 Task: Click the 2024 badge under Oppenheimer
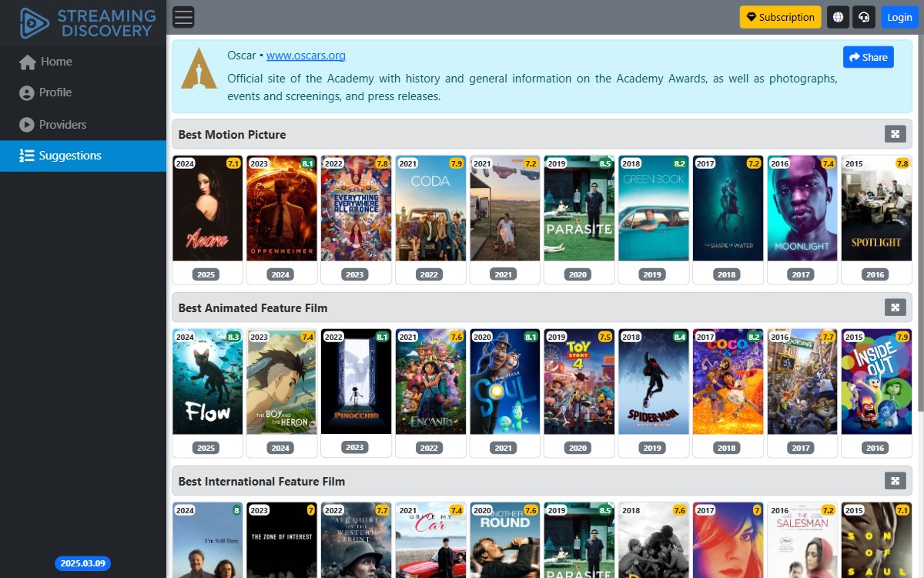[x=280, y=274]
